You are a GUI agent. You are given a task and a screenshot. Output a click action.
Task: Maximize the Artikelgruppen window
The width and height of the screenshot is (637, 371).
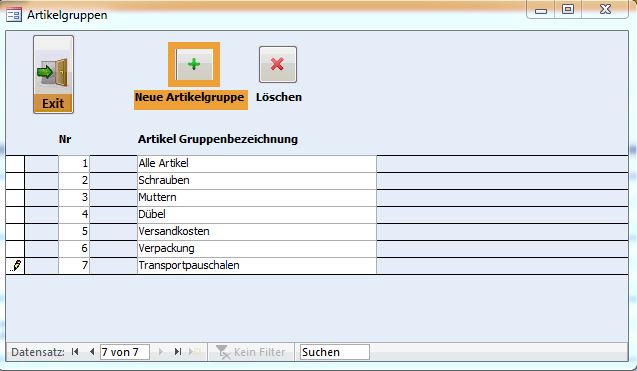point(568,9)
